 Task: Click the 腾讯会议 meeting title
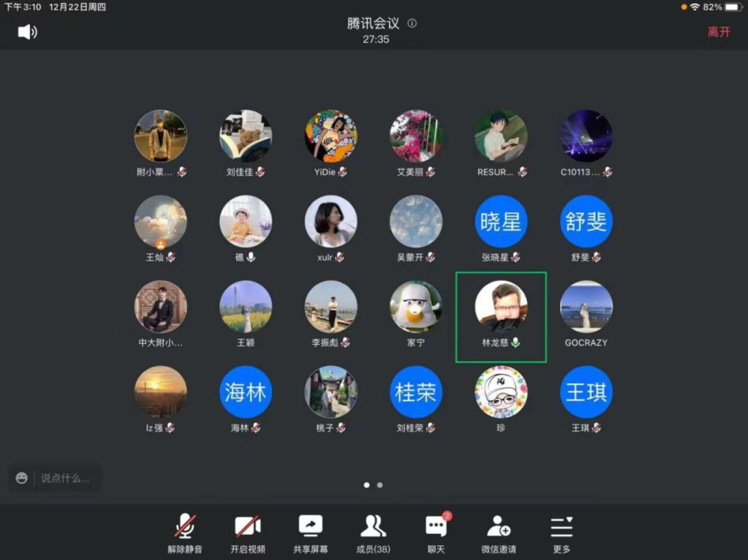373,23
